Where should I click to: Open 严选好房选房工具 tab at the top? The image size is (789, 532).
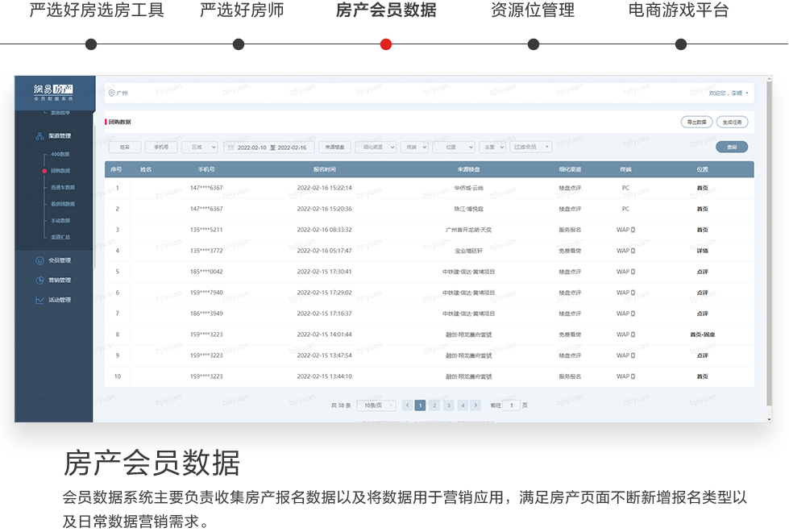coord(97,10)
